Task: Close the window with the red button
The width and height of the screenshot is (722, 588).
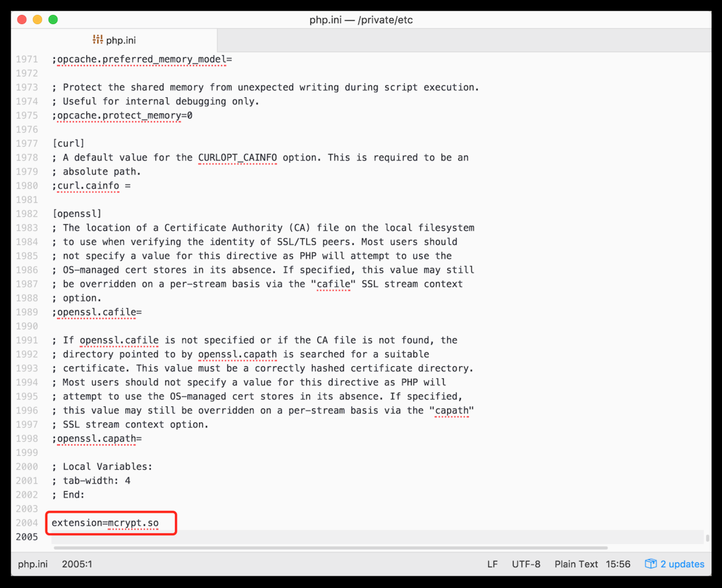Action: click(x=22, y=20)
